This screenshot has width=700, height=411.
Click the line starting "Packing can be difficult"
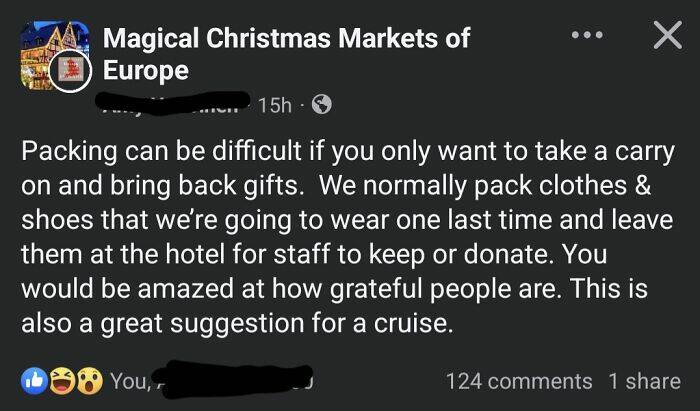(346, 153)
